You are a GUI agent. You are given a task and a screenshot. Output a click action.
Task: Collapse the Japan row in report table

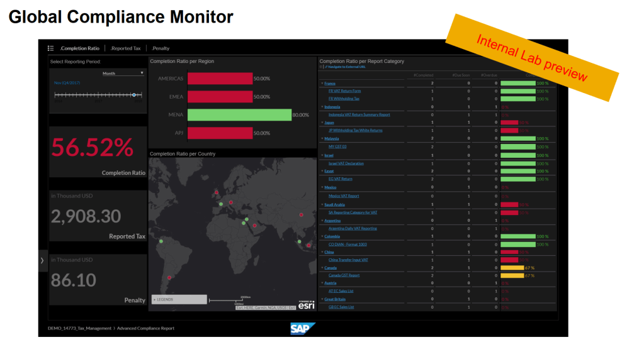pos(322,123)
